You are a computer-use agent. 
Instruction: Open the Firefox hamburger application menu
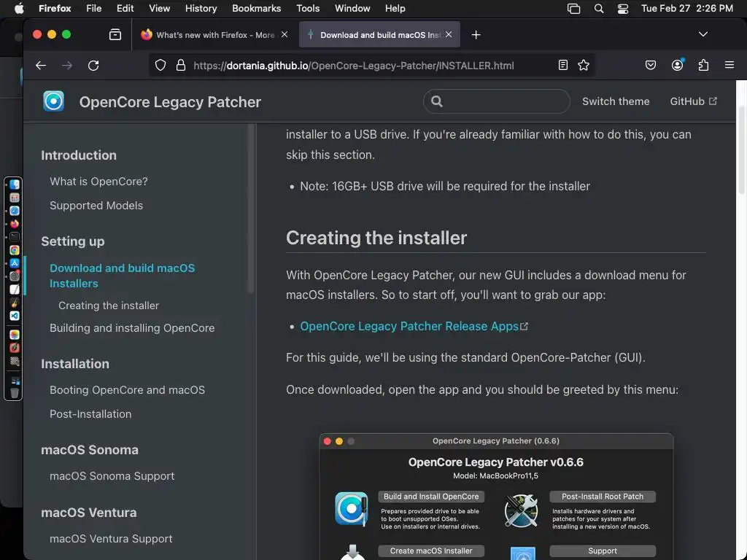(729, 65)
